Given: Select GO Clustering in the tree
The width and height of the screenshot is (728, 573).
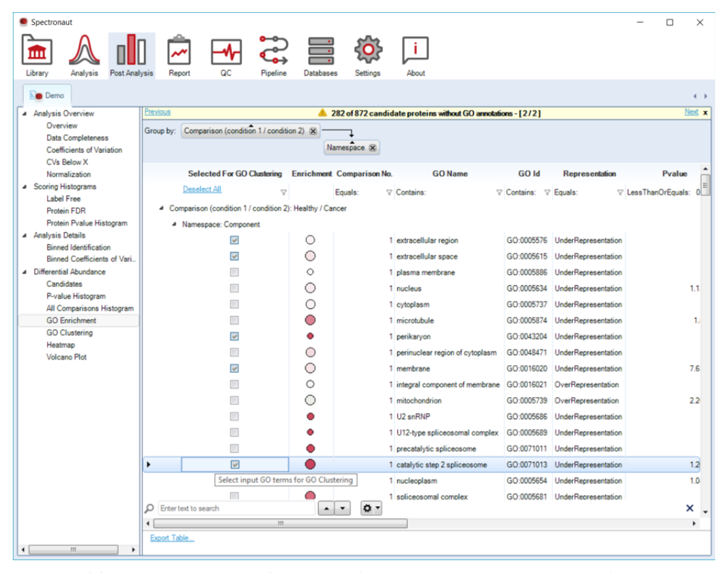Looking at the screenshot, I should (69, 333).
